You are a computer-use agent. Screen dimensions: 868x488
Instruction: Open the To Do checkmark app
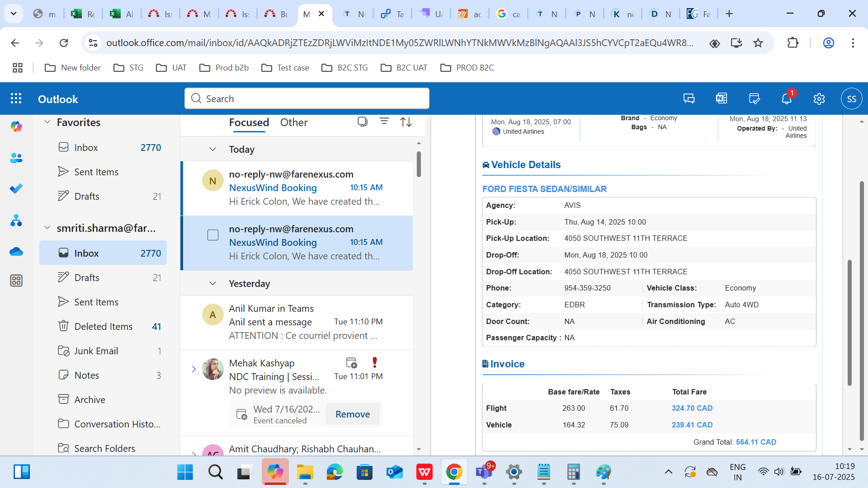pyautogui.click(x=16, y=189)
